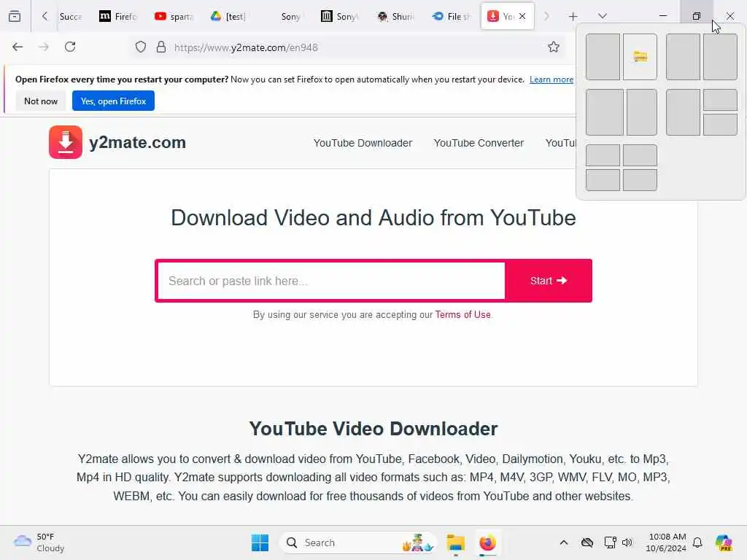747x560 pixels.
Task: Switch to the File sh tab
Action: tap(451, 17)
